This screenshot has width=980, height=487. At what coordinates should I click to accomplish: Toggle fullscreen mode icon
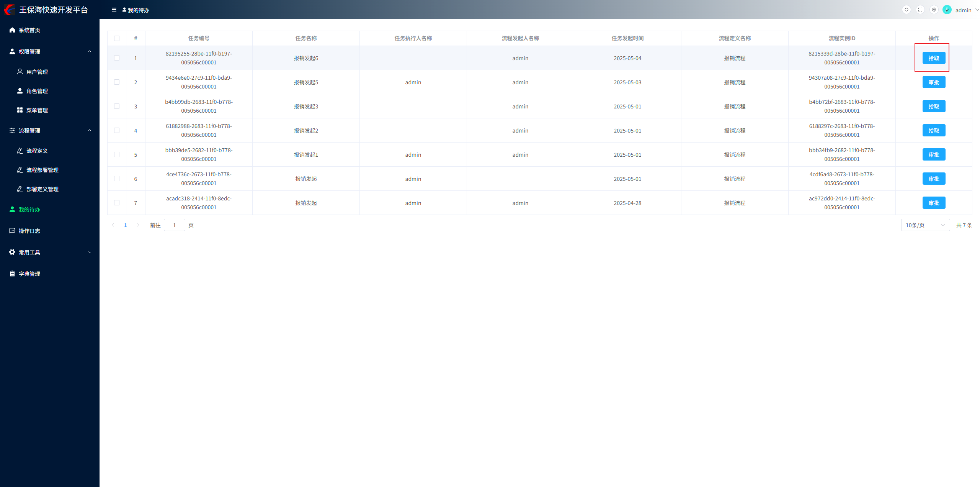(920, 10)
